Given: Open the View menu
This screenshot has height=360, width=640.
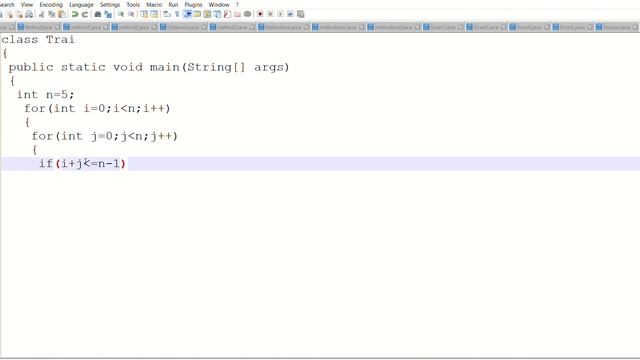Looking at the screenshot, I should click(x=27, y=4).
